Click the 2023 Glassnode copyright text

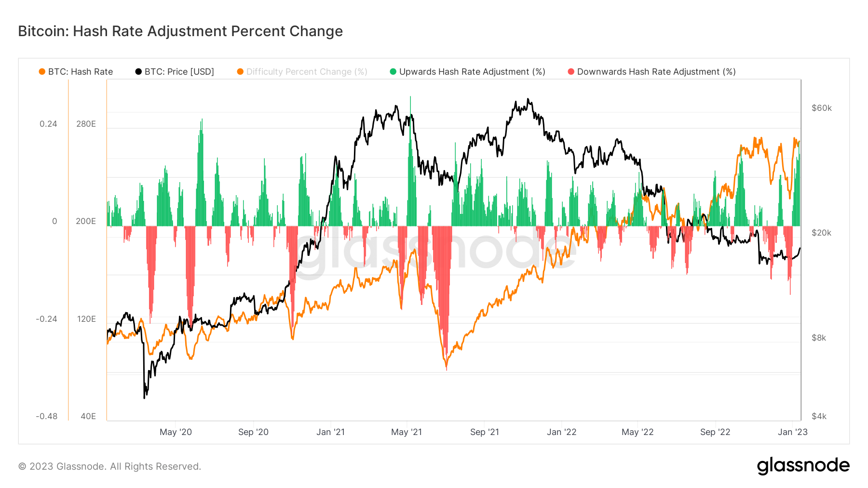pyautogui.click(x=109, y=466)
